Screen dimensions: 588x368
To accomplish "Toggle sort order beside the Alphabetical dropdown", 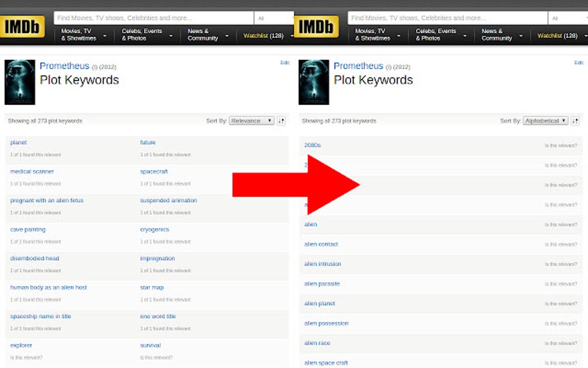I will [575, 121].
